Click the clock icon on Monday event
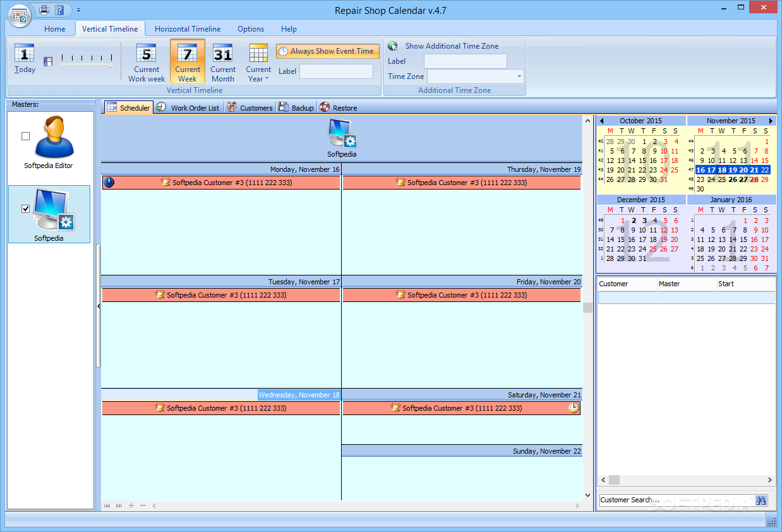782x532 pixels. click(x=109, y=183)
